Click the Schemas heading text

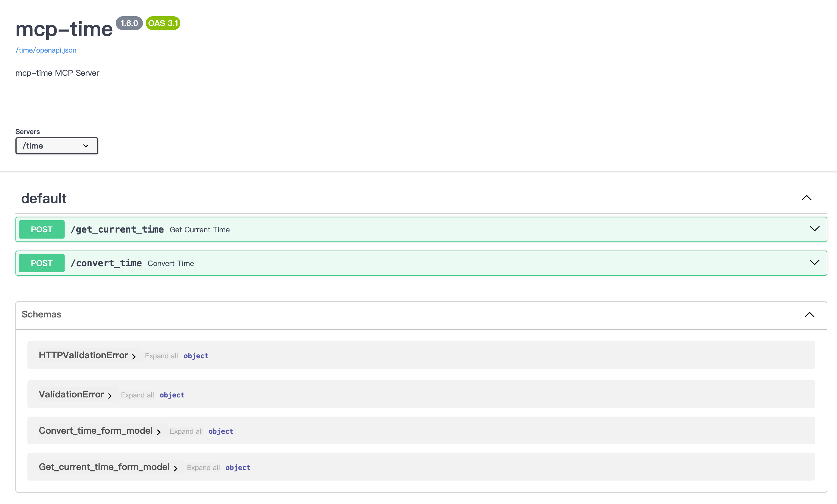(x=41, y=315)
